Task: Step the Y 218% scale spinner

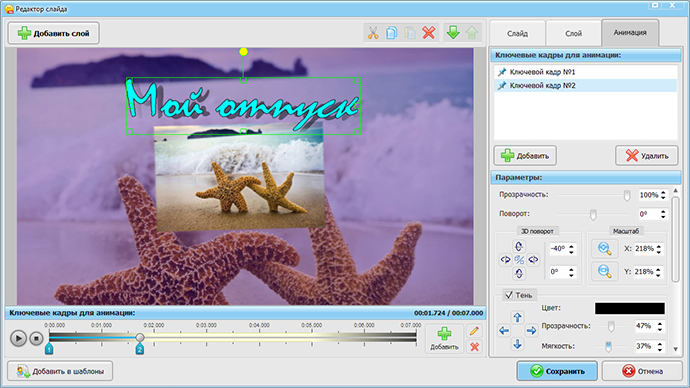Action: pyautogui.click(x=659, y=272)
